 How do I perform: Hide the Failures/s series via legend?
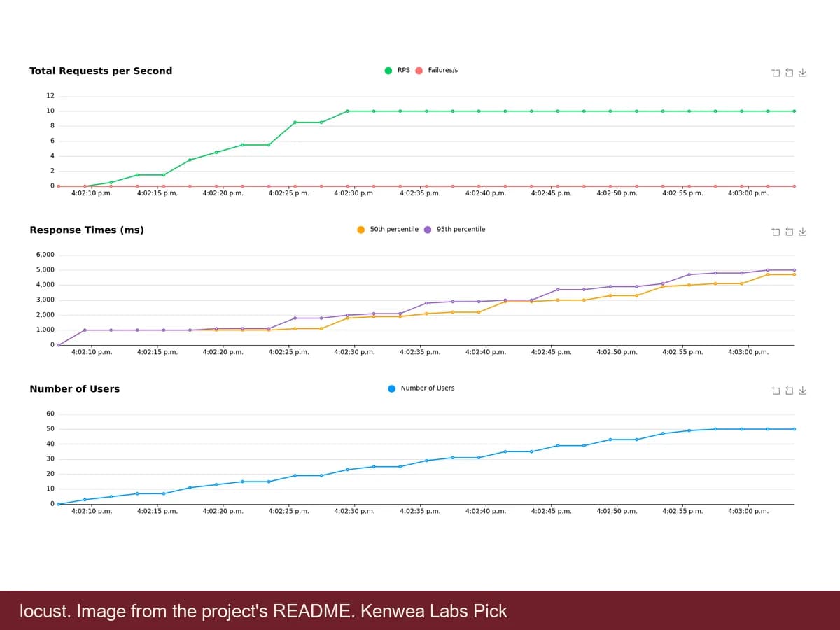pyautogui.click(x=437, y=70)
